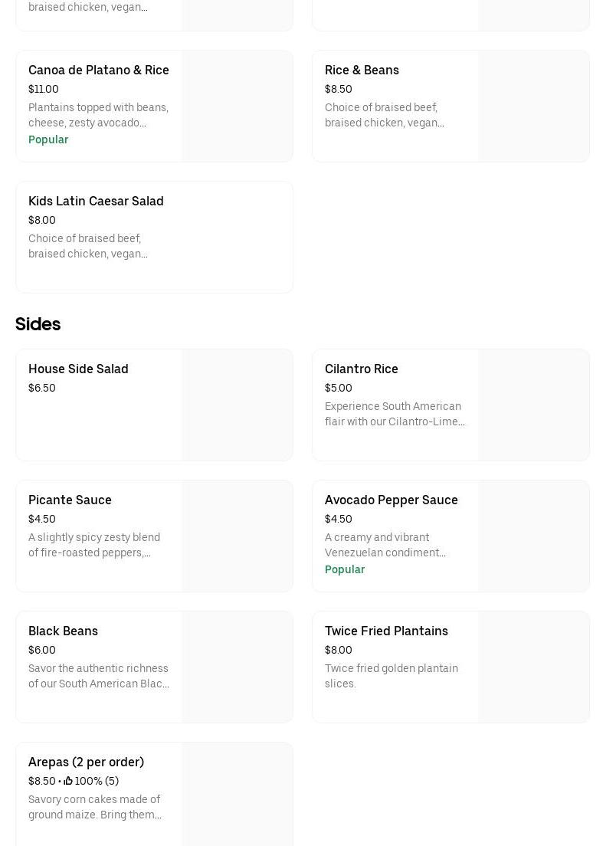Click the Rice & Beans image thumbnail
The height and width of the screenshot is (846, 616).
pyautogui.click(x=533, y=107)
